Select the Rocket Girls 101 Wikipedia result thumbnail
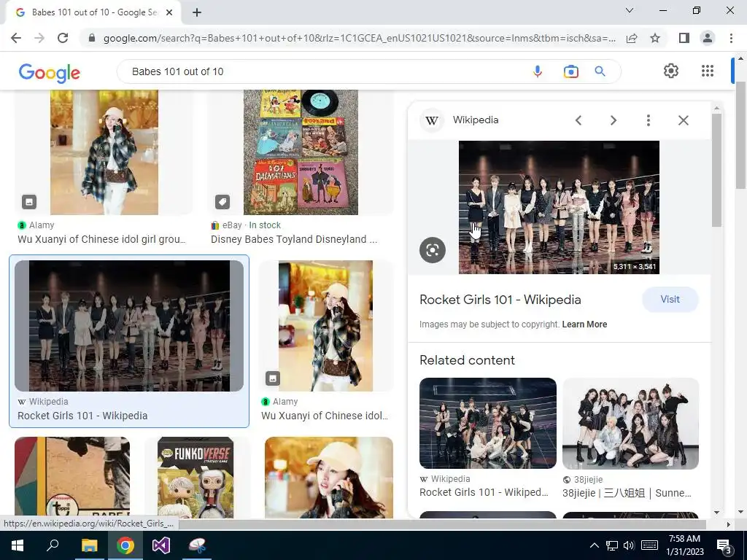Image resolution: width=747 pixels, height=560 pixels. tap(129, 326)
